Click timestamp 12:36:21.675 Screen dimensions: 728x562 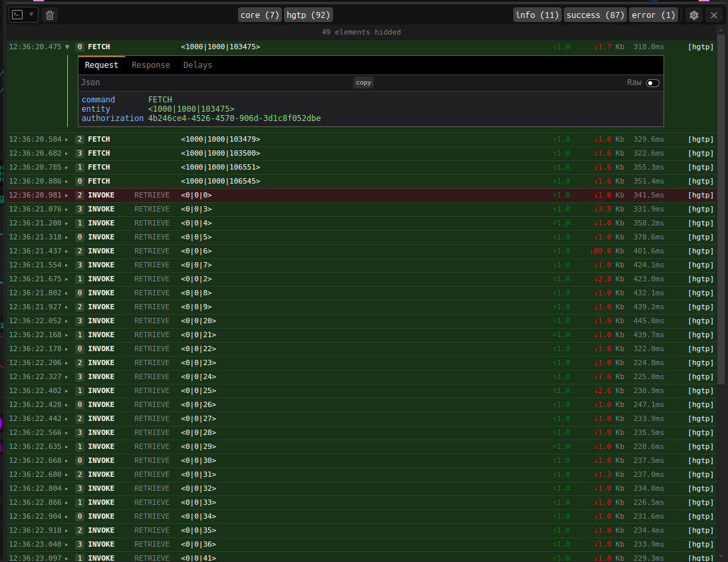point(35,279)
